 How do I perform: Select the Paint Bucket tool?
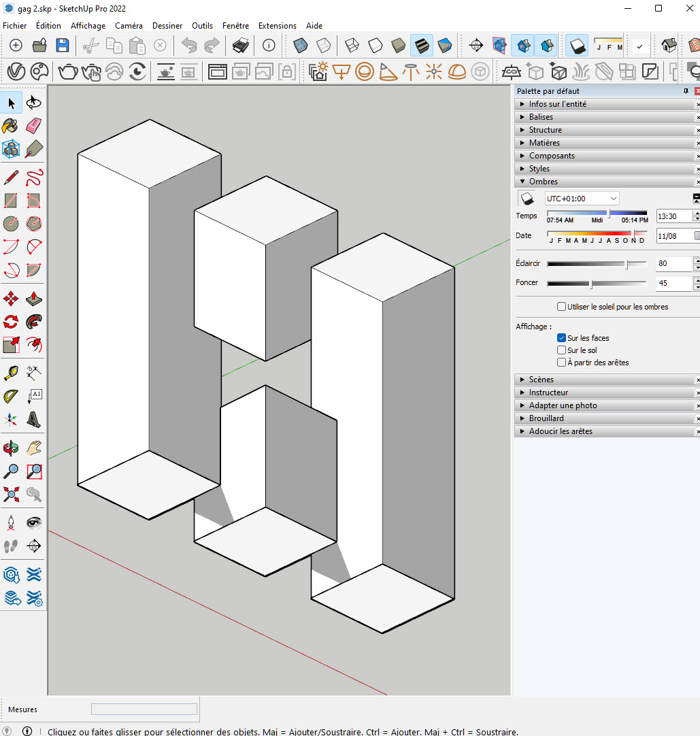(x=11, y=126)
